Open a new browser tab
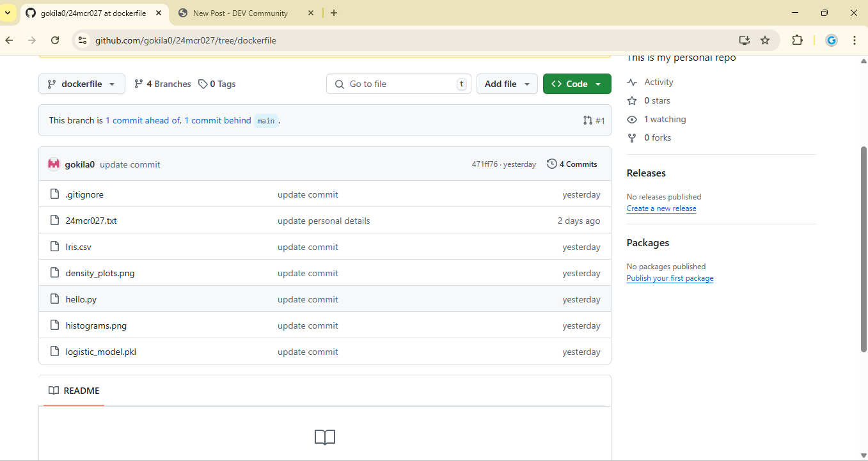Image resolution: width=868 pixels, height=461 pixels. click(334, 13)
